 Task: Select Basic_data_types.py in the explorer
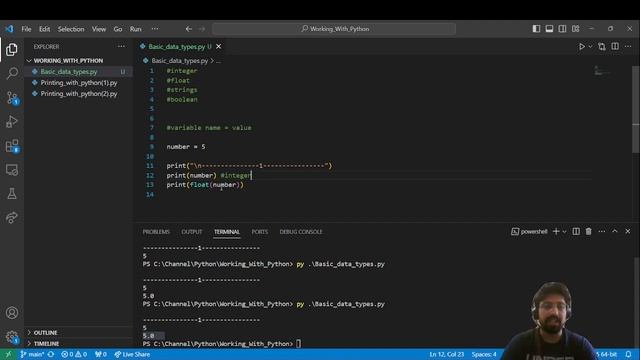78,71
